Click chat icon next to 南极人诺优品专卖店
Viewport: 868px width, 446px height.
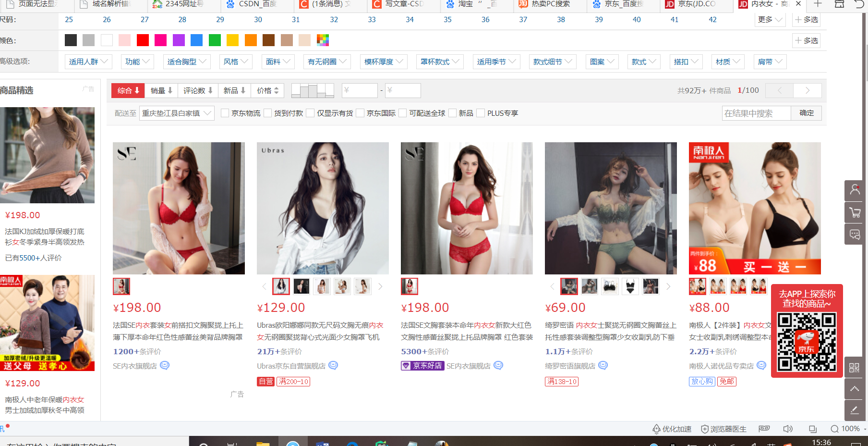761,365
